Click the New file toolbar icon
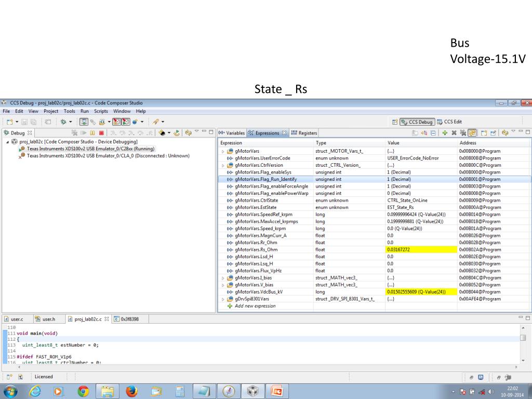This screenshot has height=399, width=532. 9,122
